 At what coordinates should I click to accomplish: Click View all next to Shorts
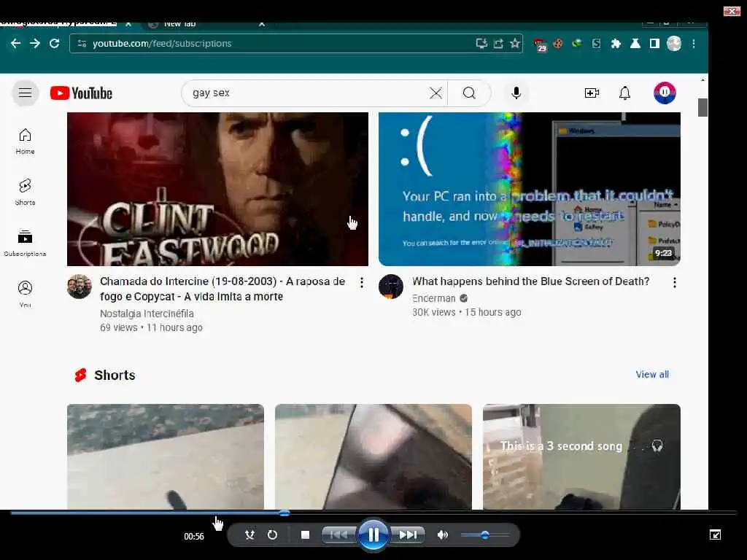click(x=652, y=374)
